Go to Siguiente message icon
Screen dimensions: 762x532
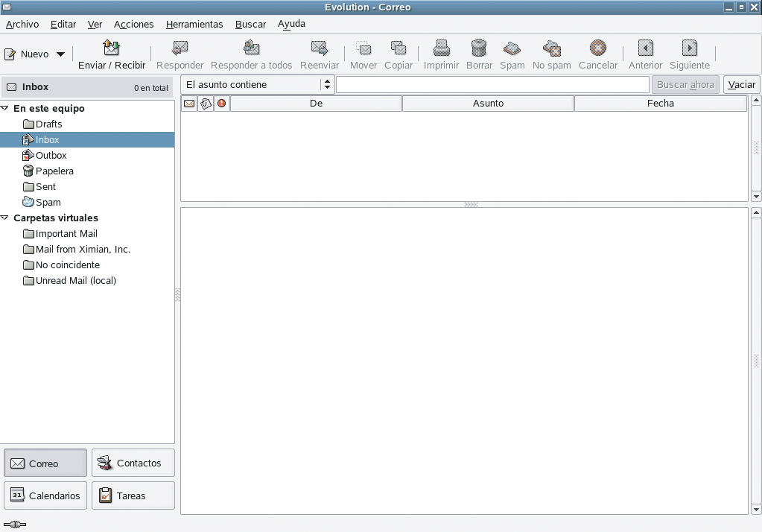(x=690, y=48)
